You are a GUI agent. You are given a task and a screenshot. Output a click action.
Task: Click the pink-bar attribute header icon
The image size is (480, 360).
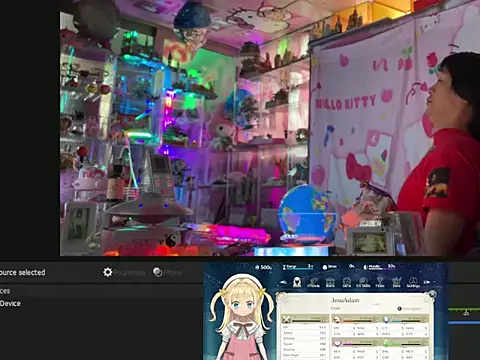click(337, 343)
